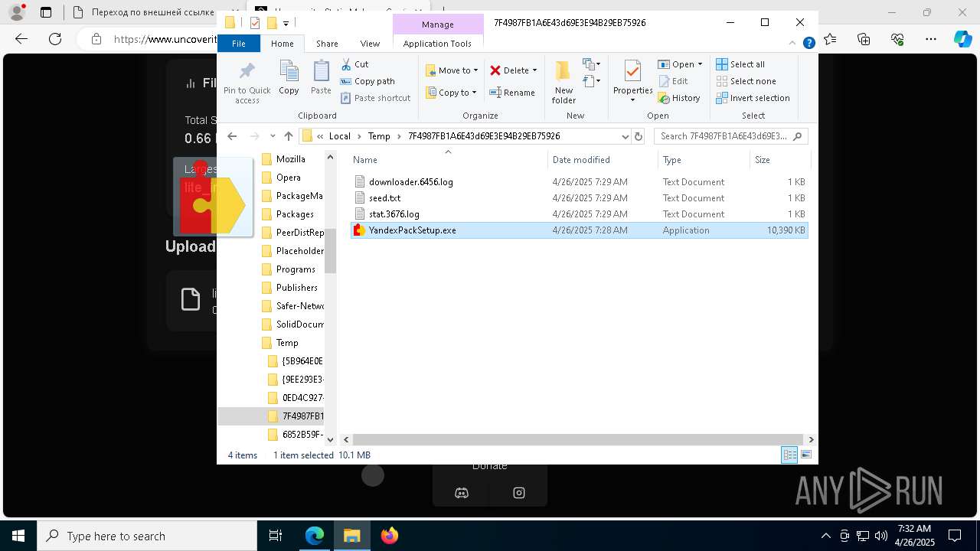Open the Copy to dropdown
This screenshot has height=551, width=980.
point(452,93)
